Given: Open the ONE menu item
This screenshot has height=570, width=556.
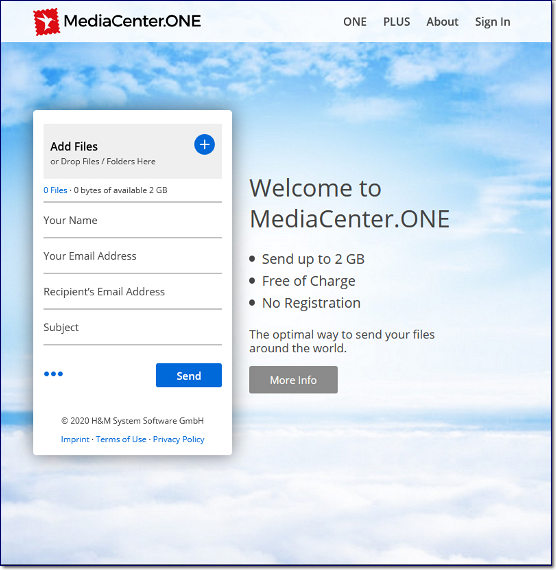Looking at the screenshot, I should (355, 22).
